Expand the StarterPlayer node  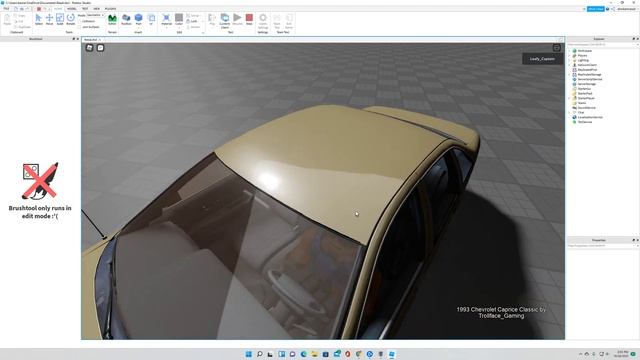click(569, 98)
